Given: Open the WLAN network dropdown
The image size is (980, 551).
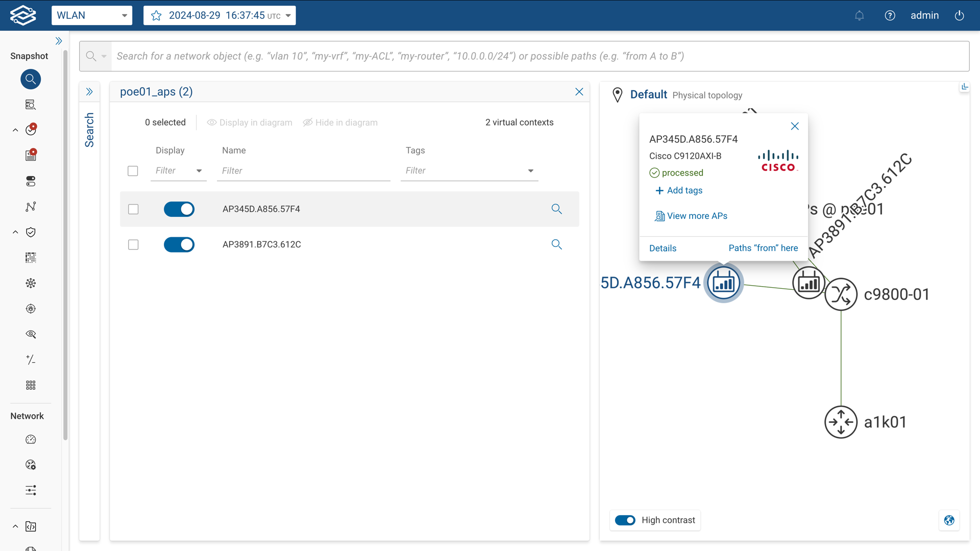Looking at the screenshot, I should click(92, 15).
